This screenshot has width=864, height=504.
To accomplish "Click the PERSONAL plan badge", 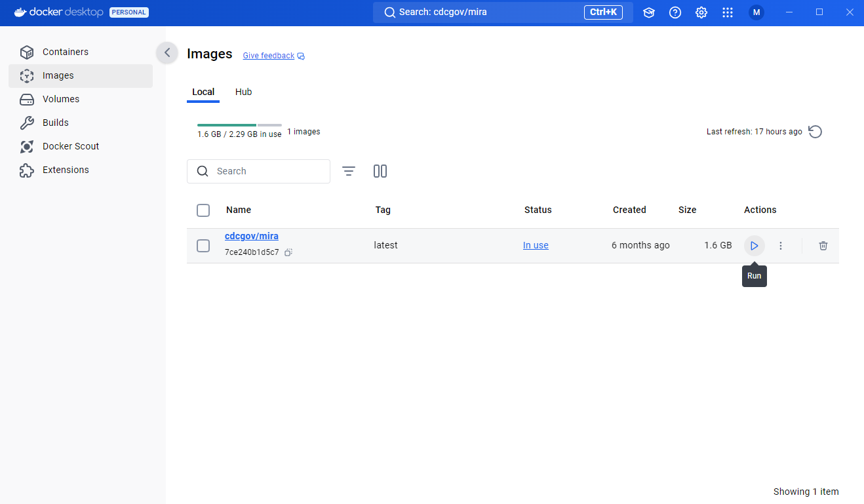I will [x=129, y=12].
